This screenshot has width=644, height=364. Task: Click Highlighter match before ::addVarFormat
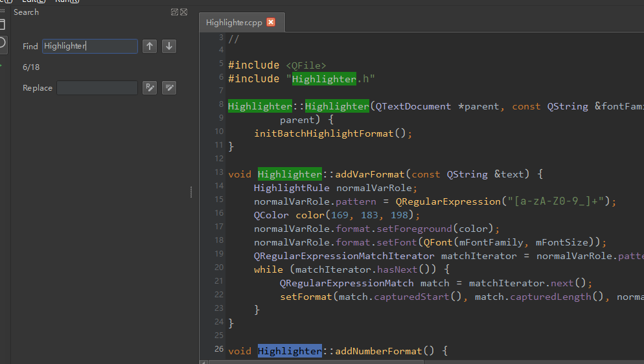[x=290, y=174]
